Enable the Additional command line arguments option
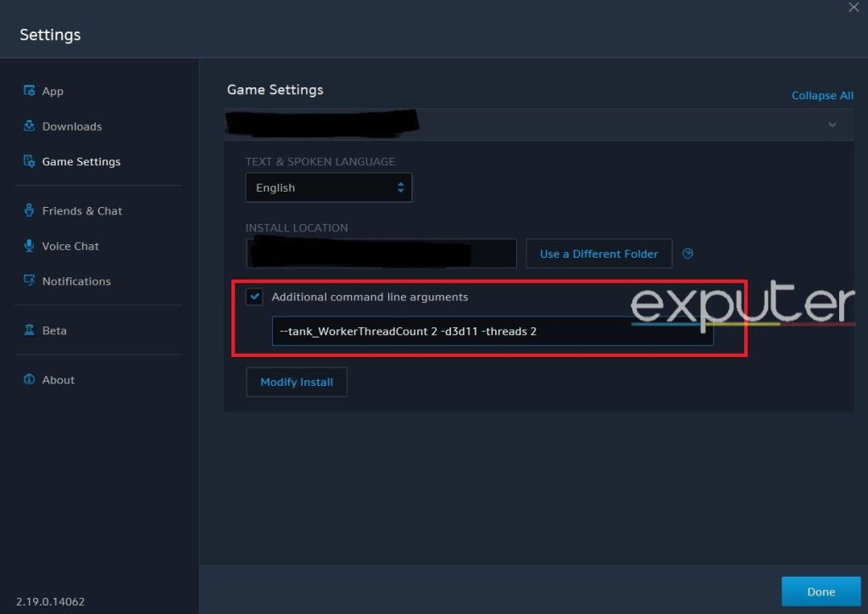The image size is (868, 614). tap(254, 297)
